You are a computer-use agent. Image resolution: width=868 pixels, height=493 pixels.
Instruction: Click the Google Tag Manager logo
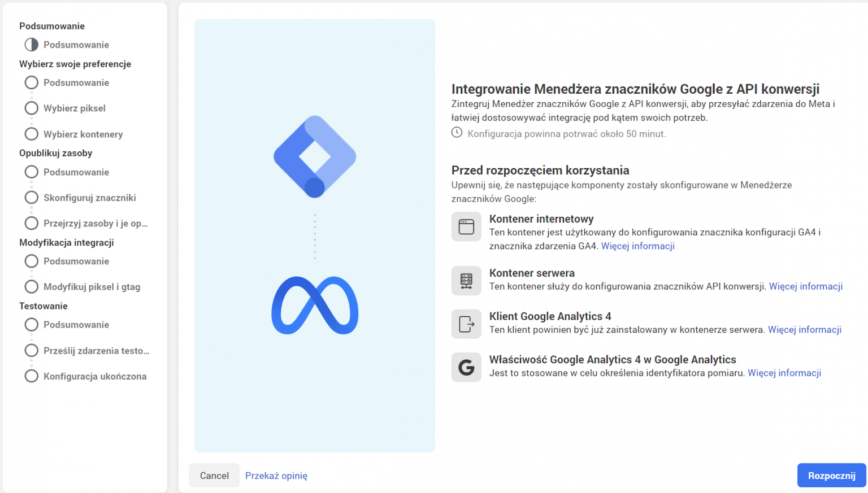tap(315, 156)
